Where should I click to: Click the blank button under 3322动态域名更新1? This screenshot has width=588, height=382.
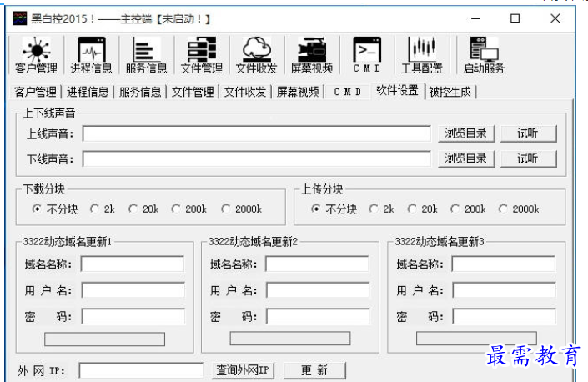tap(104, 339)
